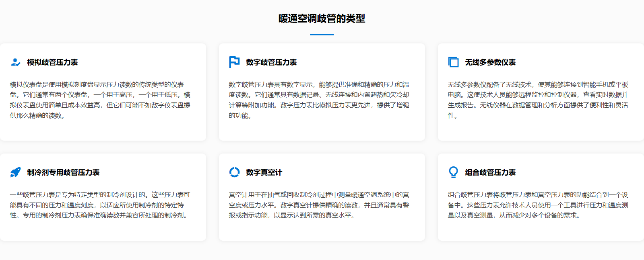The image size is (644, 260).
Task: Click the description text of 组合歧管压力表 card
Action: pos(538,205)
